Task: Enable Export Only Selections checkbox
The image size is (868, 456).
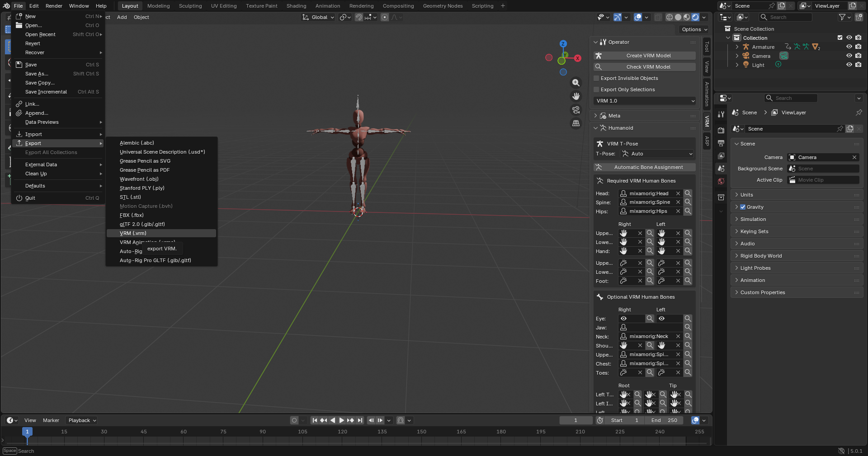Action: pyautogui.click(x=596, y=89)
